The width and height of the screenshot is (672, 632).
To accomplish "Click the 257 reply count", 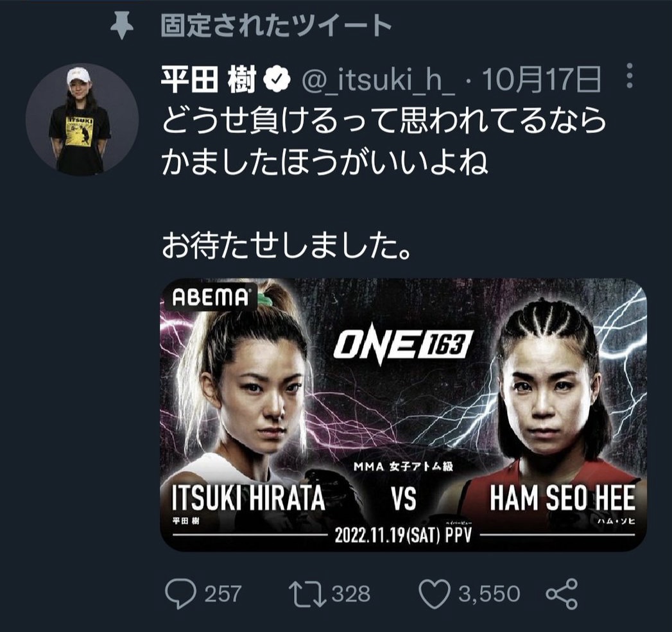I will [x=223, y=594].
